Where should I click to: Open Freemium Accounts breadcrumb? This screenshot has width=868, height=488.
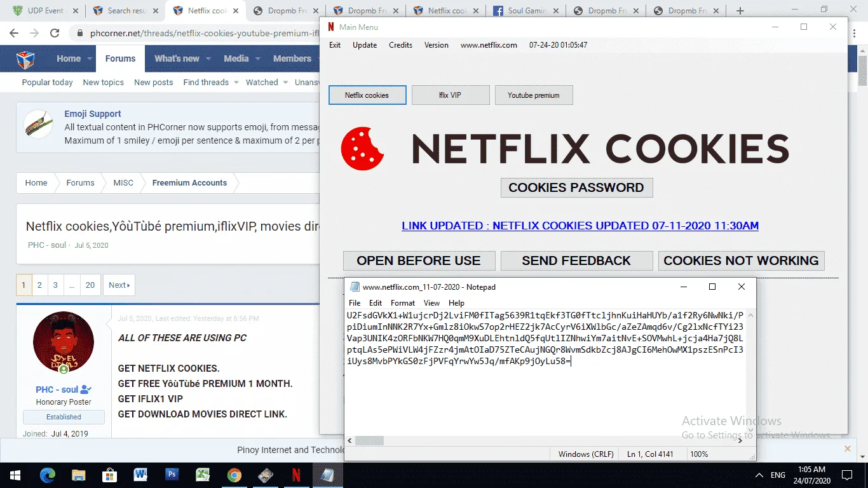coord(189,183)
